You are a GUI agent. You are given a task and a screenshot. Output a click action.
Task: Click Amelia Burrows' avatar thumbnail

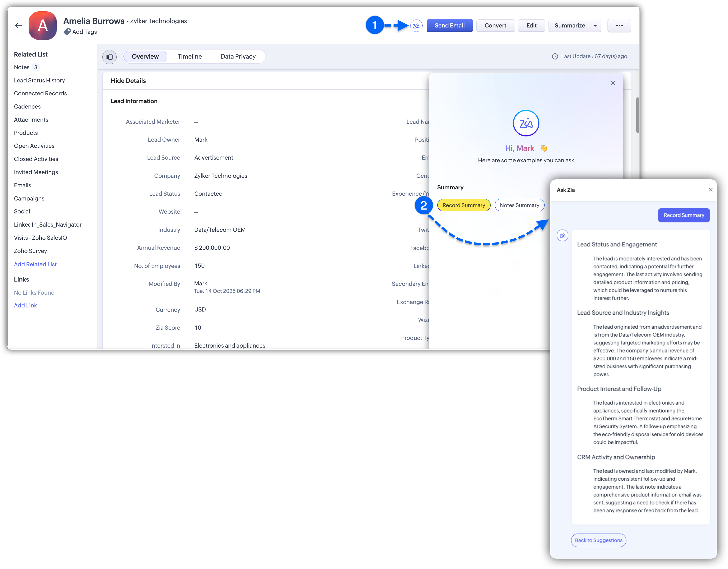click(43, 26)
